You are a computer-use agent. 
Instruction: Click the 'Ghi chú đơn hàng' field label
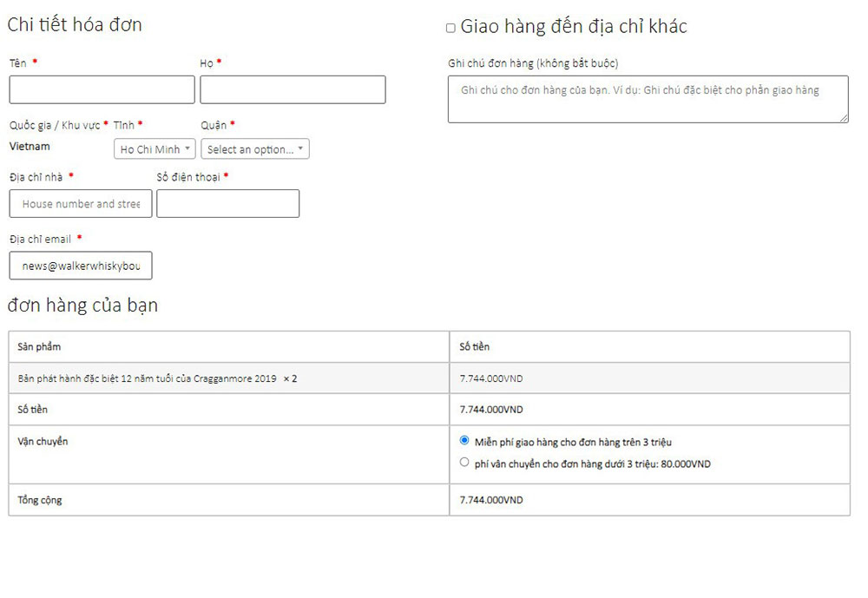pyautogui.click(x=533, y=63)
